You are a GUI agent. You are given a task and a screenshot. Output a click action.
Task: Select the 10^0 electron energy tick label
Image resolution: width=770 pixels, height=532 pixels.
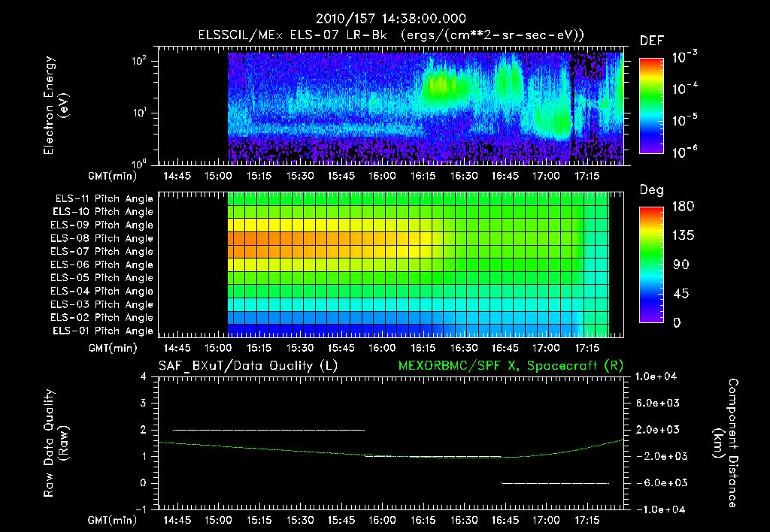139,163
